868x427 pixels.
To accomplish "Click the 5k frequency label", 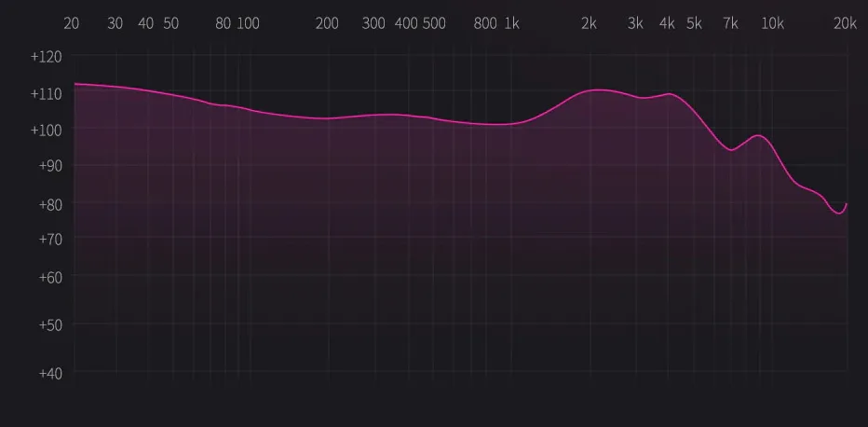I will pyautogui.click(x=694, y=23).
